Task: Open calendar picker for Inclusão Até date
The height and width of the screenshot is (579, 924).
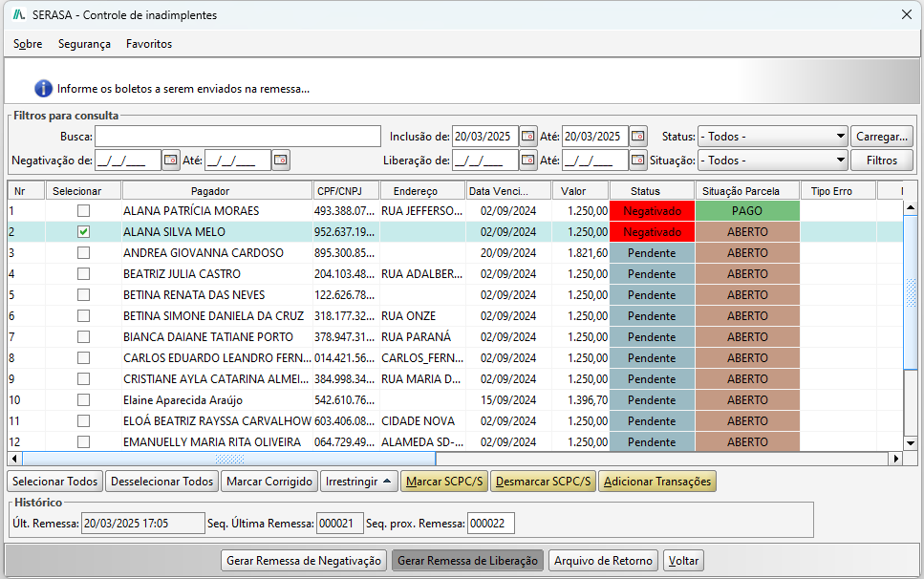Action: pos(637,136)
